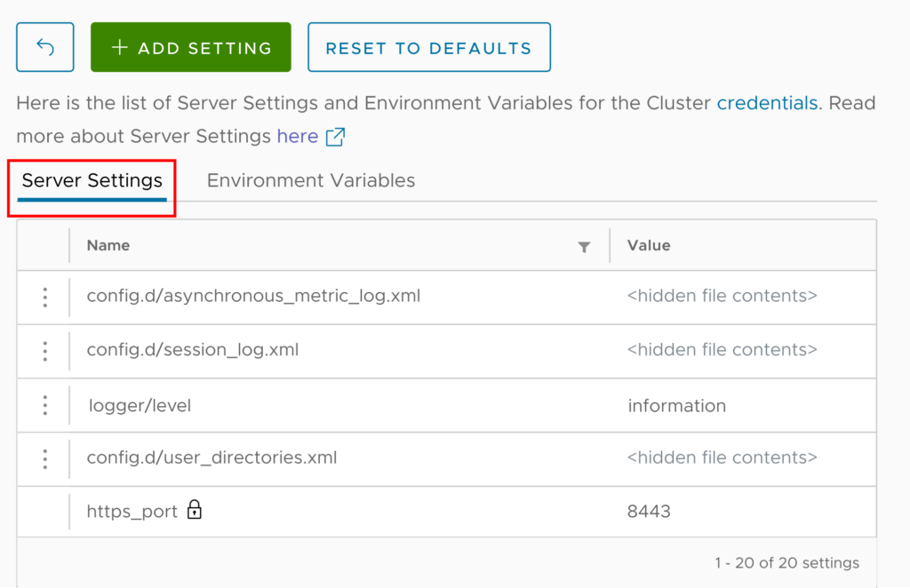This screenshot has width=910, height=588.
Task: Open actions for the https_port setting row
Action: coord(44,512)
